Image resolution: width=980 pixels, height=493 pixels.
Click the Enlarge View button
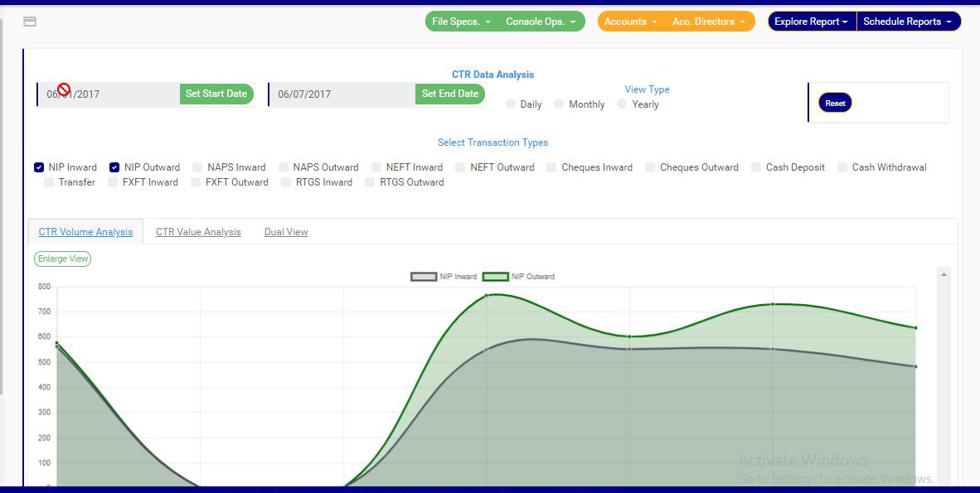tap(62, 259)
